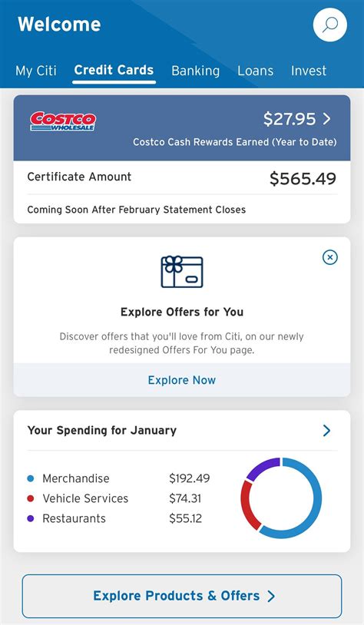The height and width of the screenshot is (625, 364).
Task: Expand Costco Cash Rewards chevron next to $27.95
Action: [x=327, y=119]
